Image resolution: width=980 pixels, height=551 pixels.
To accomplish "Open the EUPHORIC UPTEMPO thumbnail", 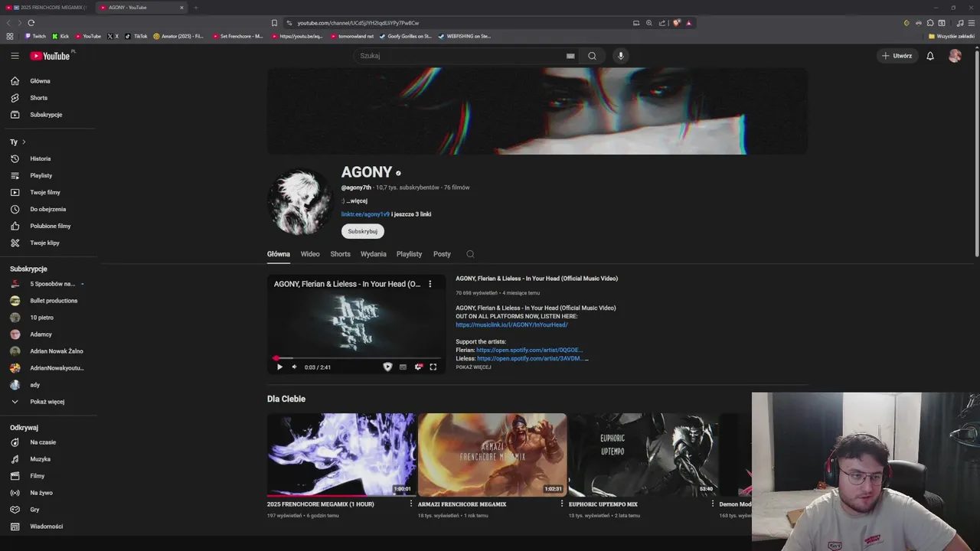I will click(x=643, y=455).
